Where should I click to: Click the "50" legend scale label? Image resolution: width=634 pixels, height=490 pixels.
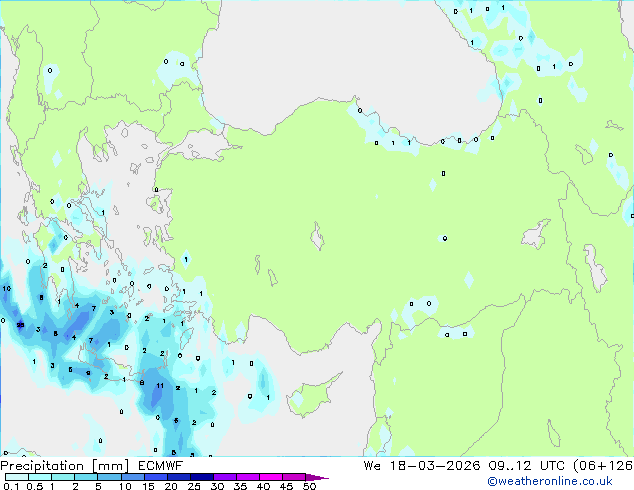click(310, 486)
